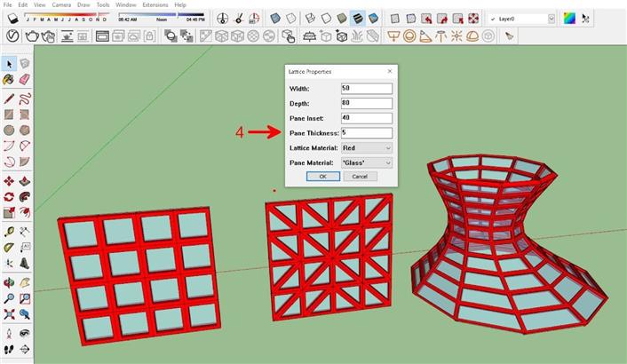Select the Pan hand tool

point(25,282)
